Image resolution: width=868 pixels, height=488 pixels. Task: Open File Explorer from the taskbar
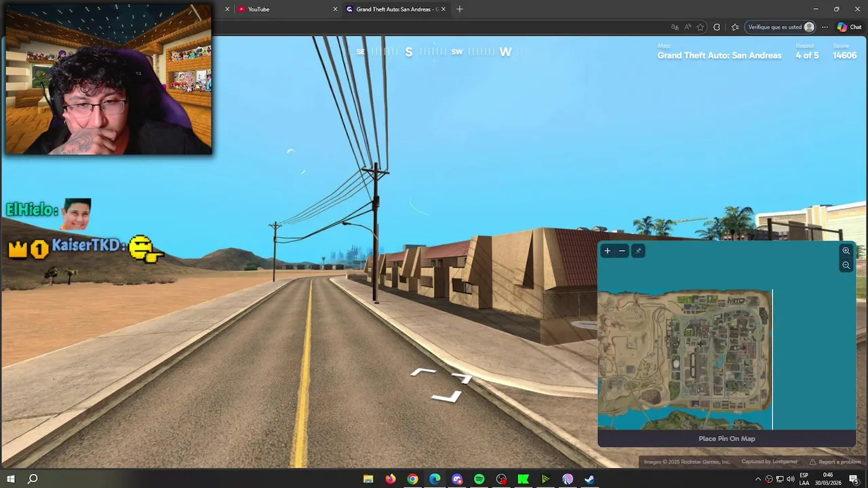[368, 479]
